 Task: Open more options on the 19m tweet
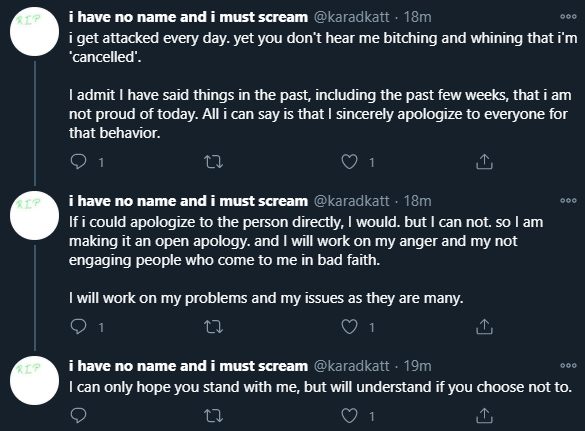[x=568, y=366]
